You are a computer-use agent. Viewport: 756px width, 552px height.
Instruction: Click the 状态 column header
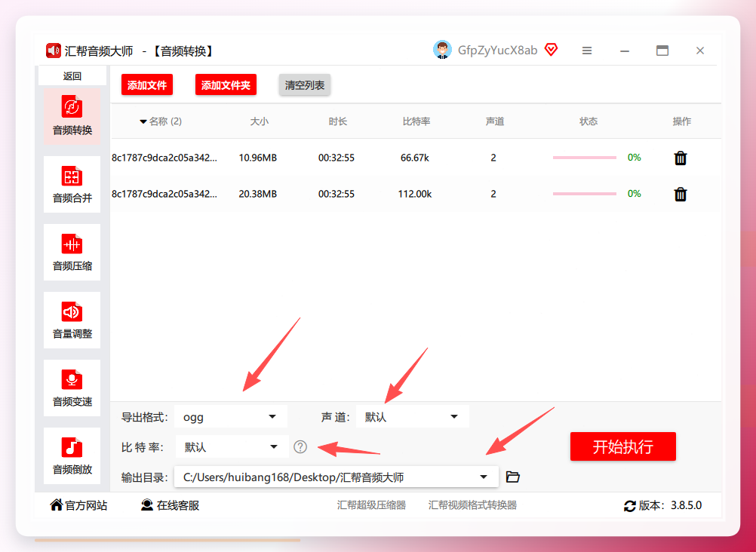point(589,121)
